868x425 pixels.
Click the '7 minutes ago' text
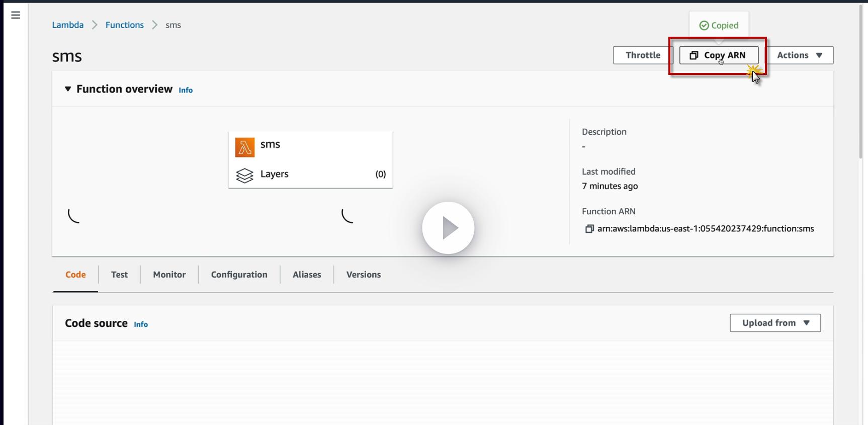click(x=610, y=186)
